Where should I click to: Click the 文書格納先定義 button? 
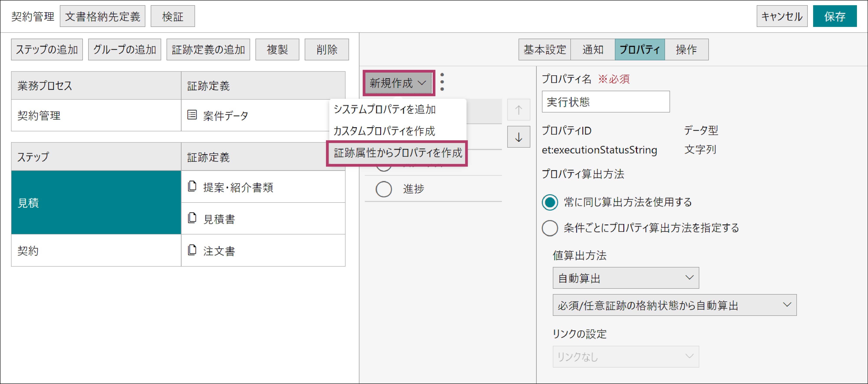pyautogui.click(x=102, y=16)
